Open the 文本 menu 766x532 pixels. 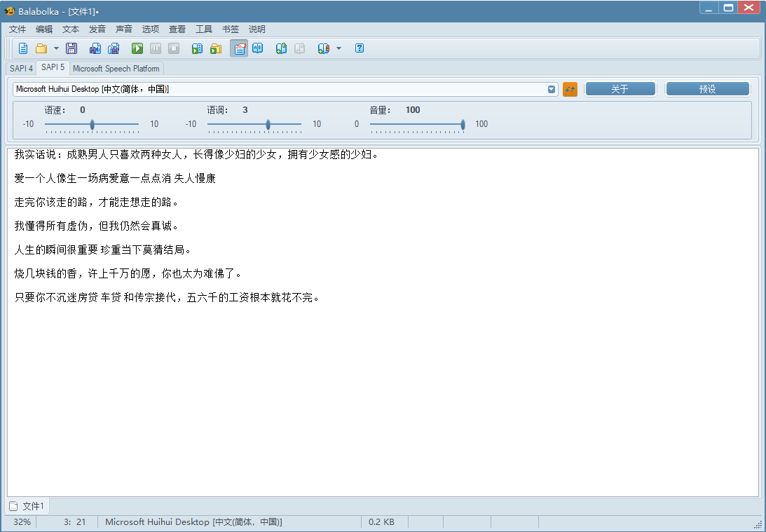[70, 29]
